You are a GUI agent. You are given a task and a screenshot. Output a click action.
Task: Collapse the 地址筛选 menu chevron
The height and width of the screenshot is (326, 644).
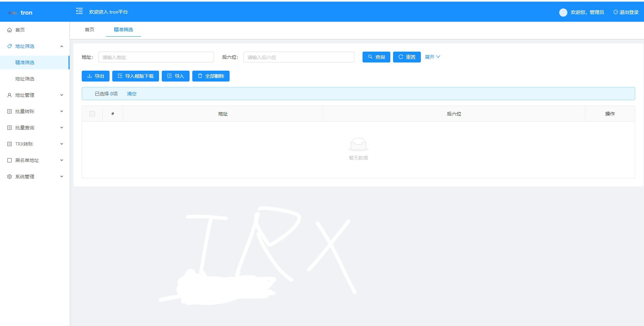[x=62, y=46]
